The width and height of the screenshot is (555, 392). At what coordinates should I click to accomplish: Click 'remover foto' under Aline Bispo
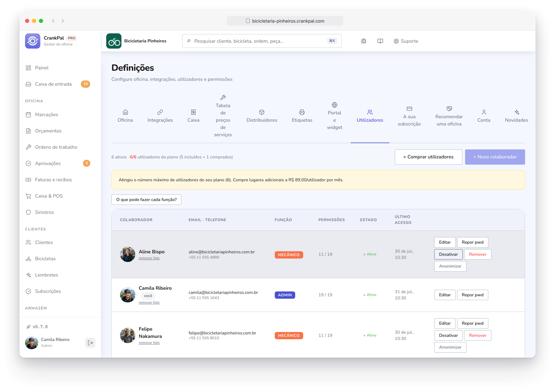point(149,258)
